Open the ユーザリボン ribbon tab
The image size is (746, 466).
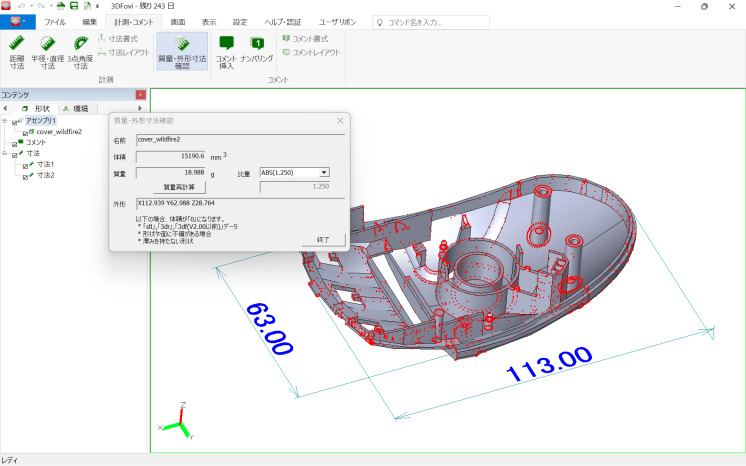[337, 22]
